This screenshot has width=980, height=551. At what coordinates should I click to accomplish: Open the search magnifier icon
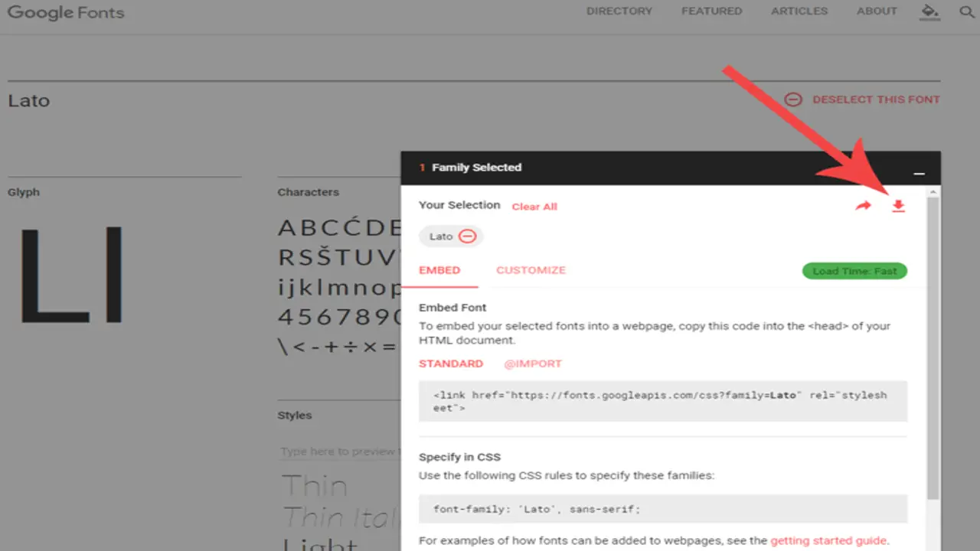click(x=966, y=11)
